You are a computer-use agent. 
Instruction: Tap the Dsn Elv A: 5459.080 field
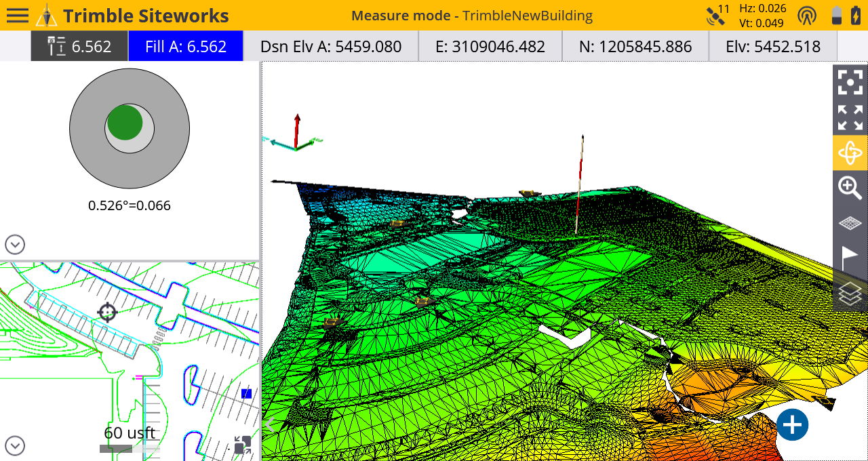[331, 46]
